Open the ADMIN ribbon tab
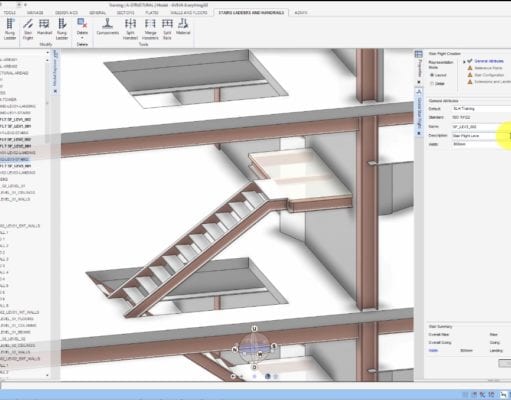 click(301, 13)
